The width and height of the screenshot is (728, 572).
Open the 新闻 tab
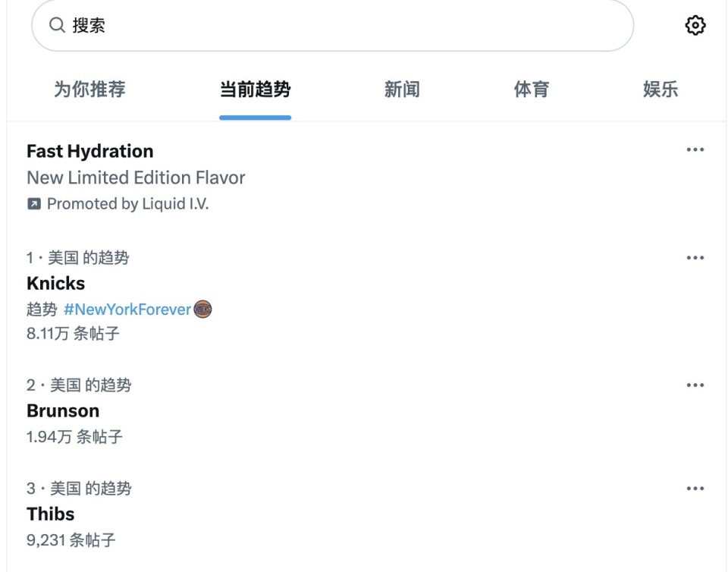(x=402, y=90)
